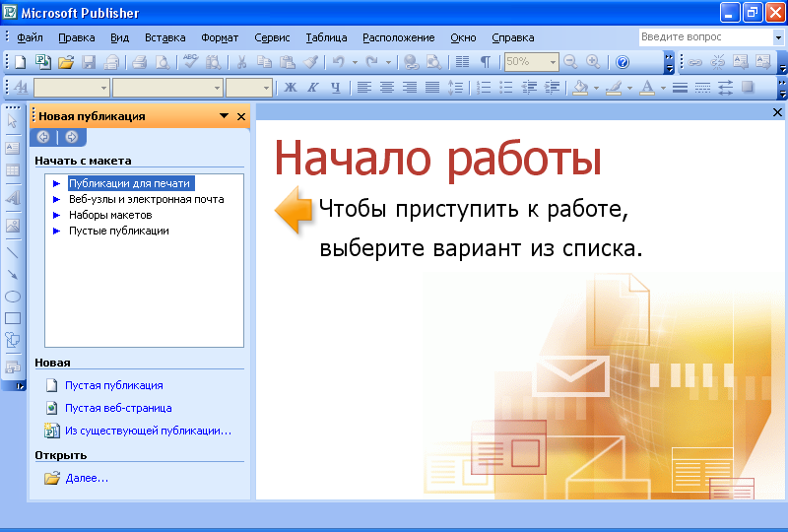Click Из существующей публикации link
This screenshot has width=788, height=532.
(148, 431)
